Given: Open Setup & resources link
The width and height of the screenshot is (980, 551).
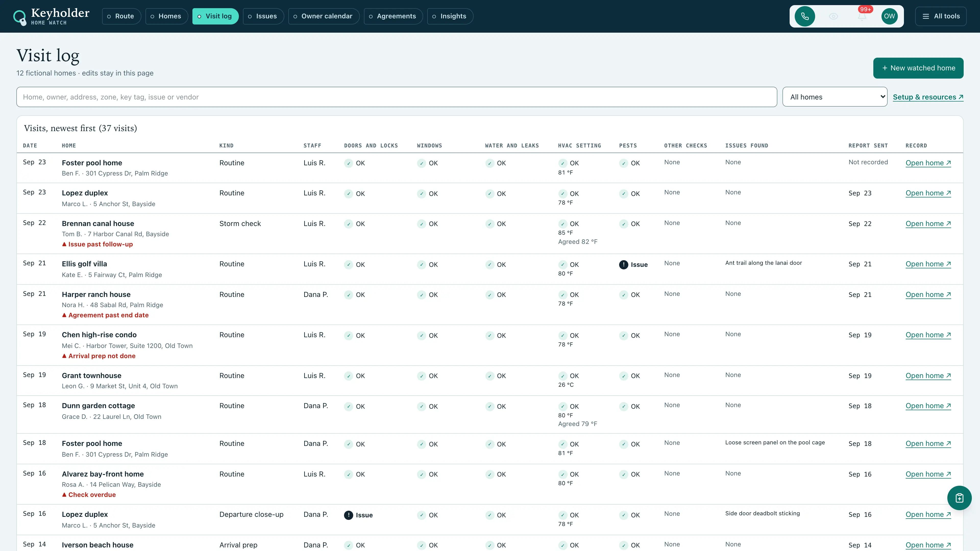Looking at the screenshot, I should (x=928, y=97).
